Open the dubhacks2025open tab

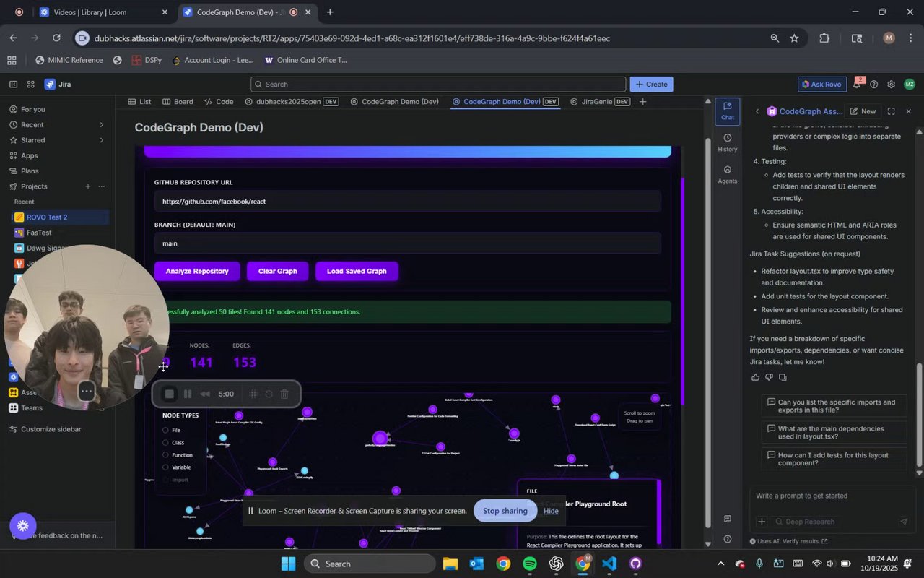point(292,102)
